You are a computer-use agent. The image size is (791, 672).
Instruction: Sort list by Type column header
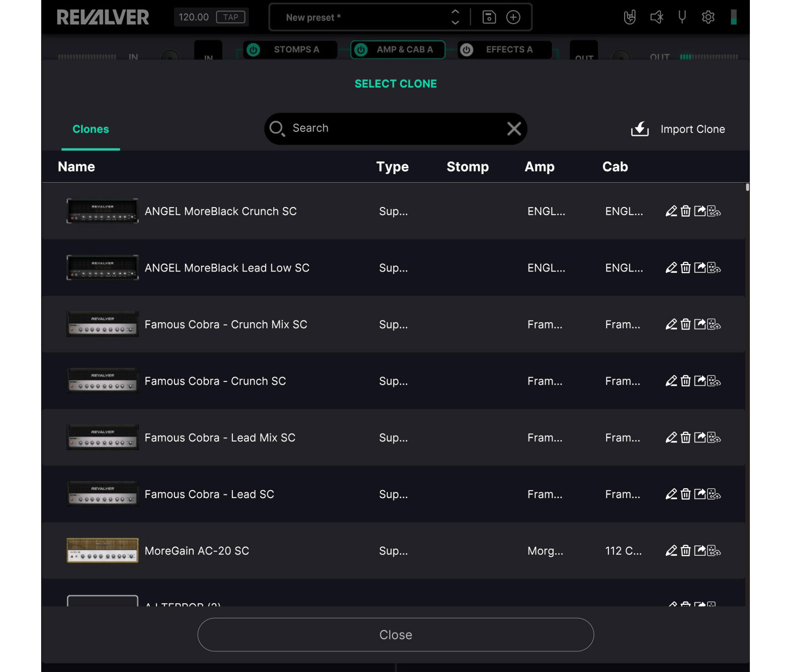point(392,167)
